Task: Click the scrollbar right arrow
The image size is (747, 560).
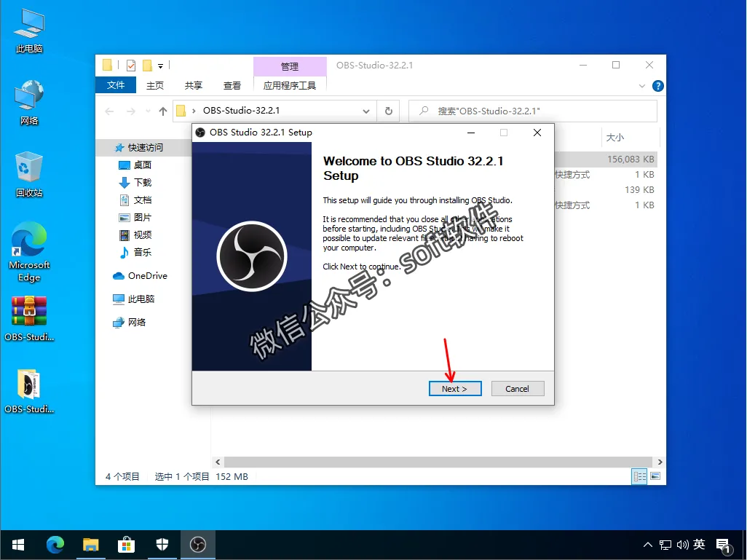Action: coord(660,462)
